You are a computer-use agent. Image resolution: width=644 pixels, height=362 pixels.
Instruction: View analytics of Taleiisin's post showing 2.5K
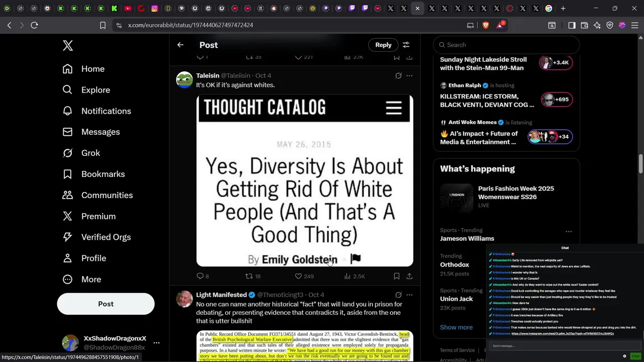pyautogui.click(x=354, y=276)
